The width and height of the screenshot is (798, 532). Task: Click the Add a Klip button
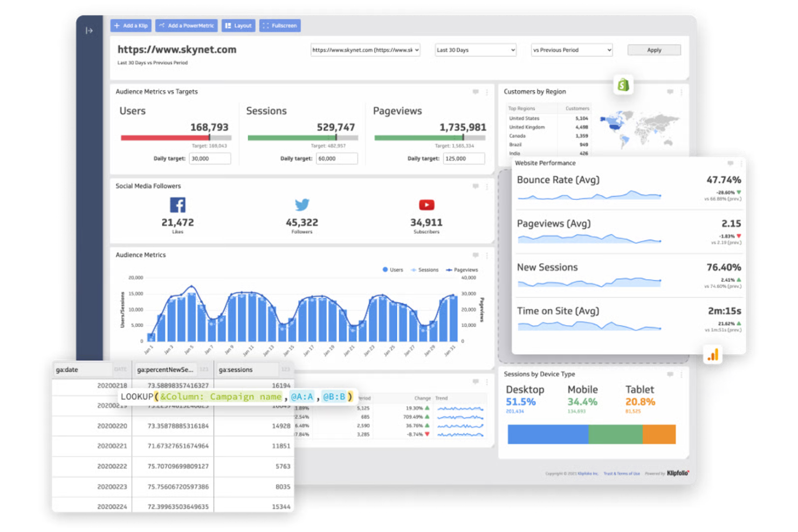(x=130, y=25)
